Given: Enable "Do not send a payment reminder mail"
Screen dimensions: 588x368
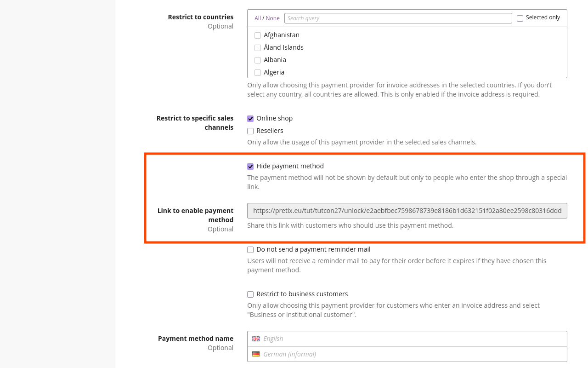Looking at the screenshot, I should click(250, 249).
